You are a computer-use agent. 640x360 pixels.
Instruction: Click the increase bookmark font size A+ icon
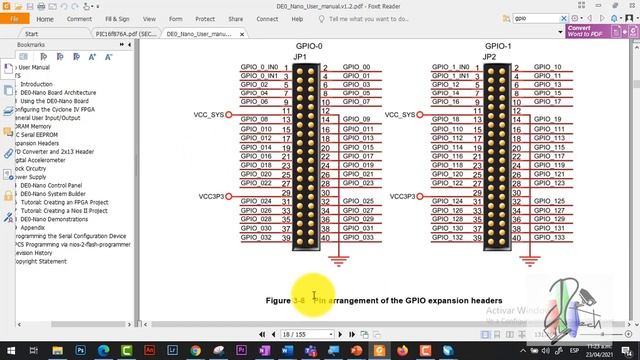tap(92, 57)
